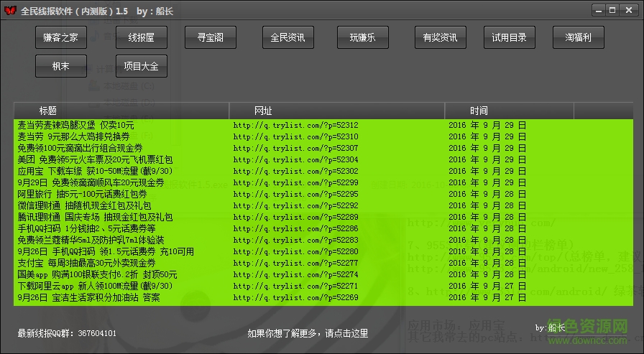Select row 应用宝 下载车缘 获10-50M流量
Screen dimensions: 644x354
point(323,171)
